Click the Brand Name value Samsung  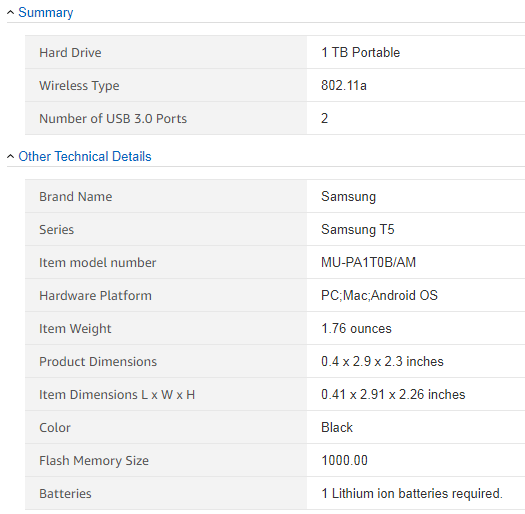click(349, 197)
